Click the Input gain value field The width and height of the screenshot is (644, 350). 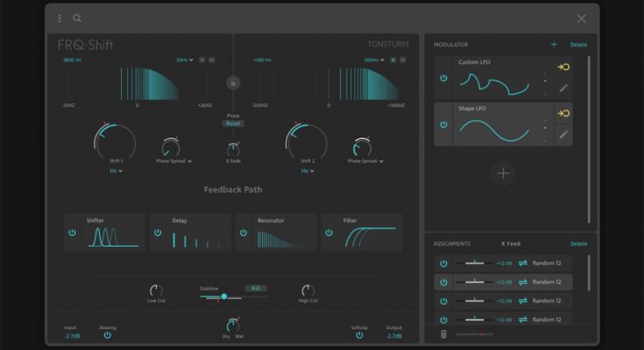click(72, 336)
